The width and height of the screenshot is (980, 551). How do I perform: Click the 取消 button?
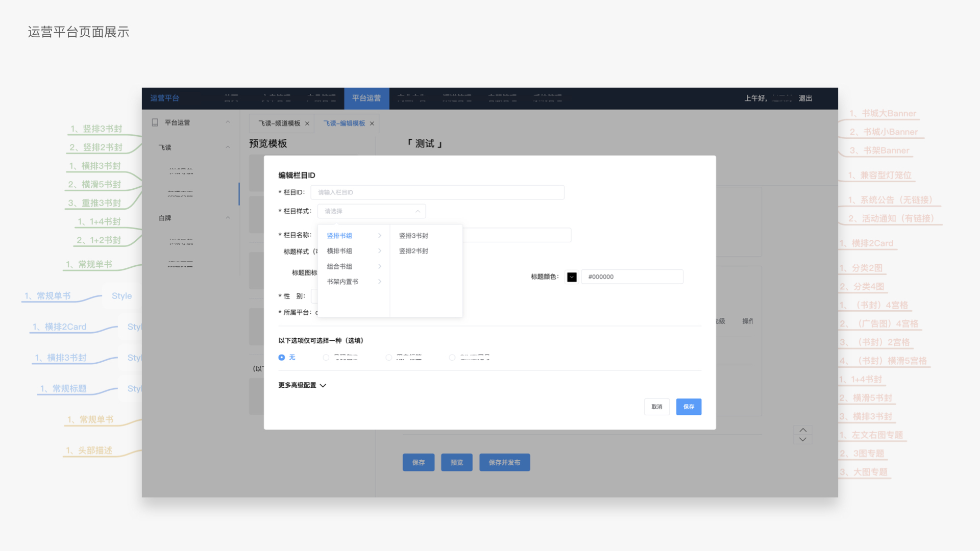(x=657, y=407)
